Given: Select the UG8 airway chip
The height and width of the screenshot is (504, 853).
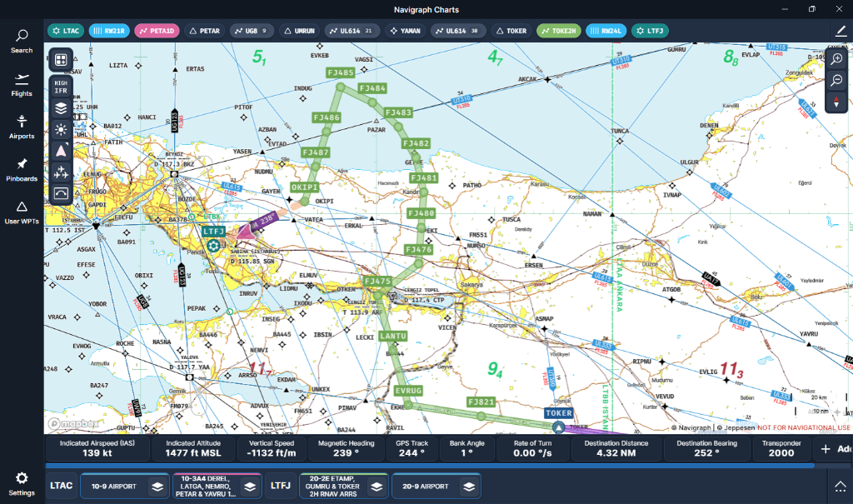Looking at the screenshot, I should click(x=252, y=31).
